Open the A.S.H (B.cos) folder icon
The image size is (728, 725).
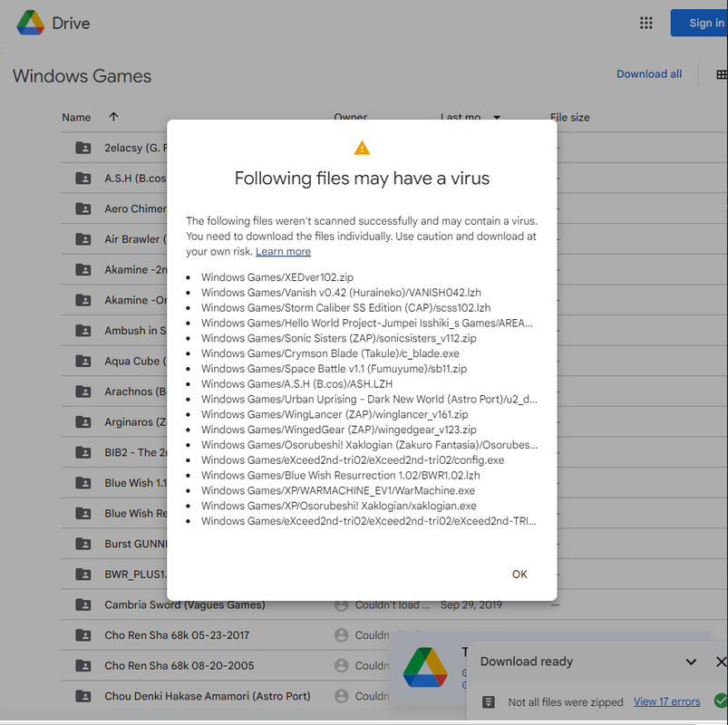click(x=83, y=179)
